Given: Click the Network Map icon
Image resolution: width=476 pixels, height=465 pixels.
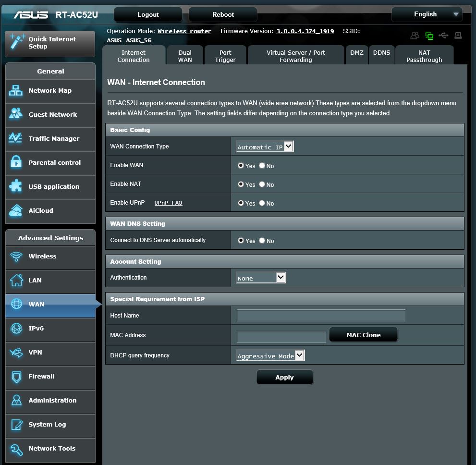Looking at the screenshot, I should (15, 90).
